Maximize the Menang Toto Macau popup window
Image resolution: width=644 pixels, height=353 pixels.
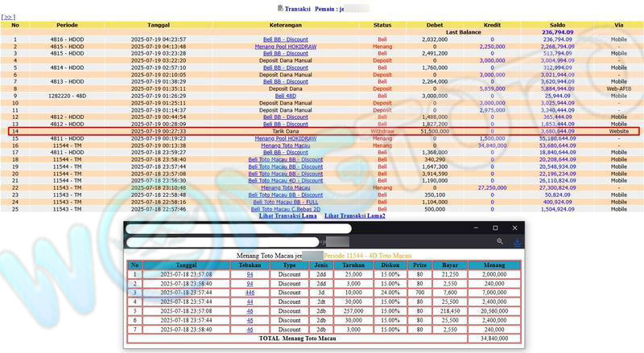coord(494,228)
